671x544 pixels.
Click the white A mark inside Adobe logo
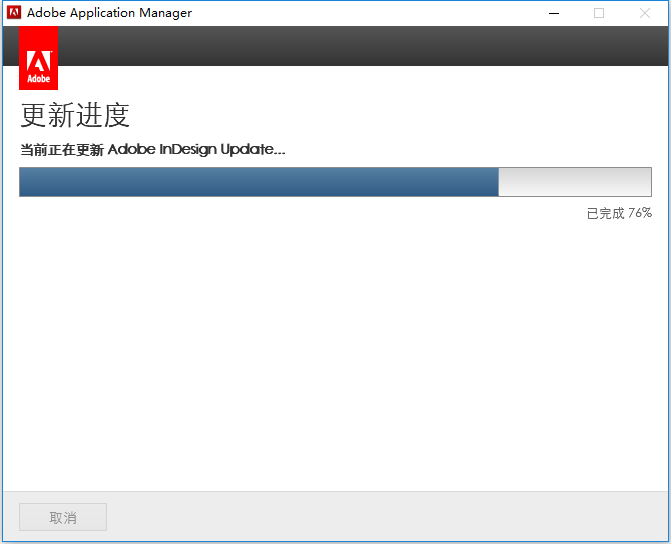(39, 61)
